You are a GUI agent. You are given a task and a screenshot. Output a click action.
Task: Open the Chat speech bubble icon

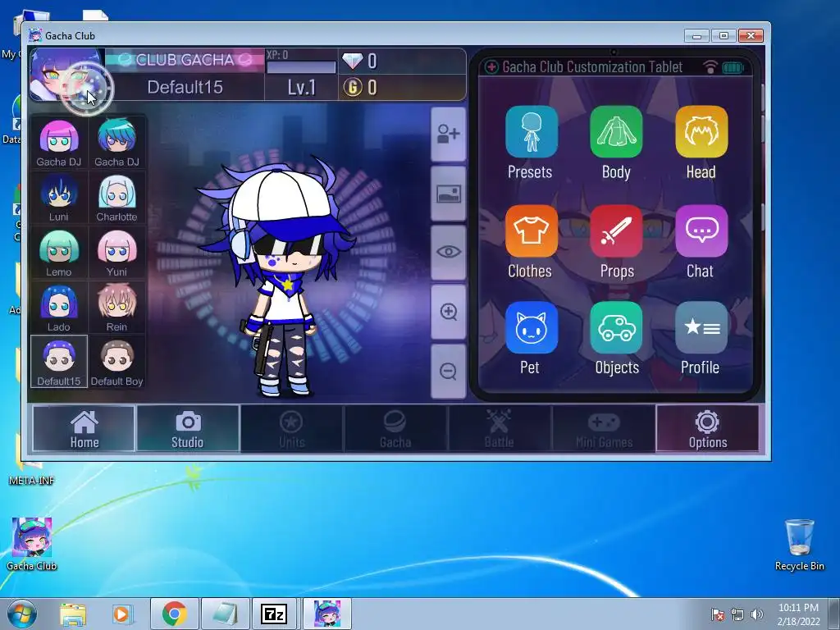pyautogui.click(x=701, y=231)
